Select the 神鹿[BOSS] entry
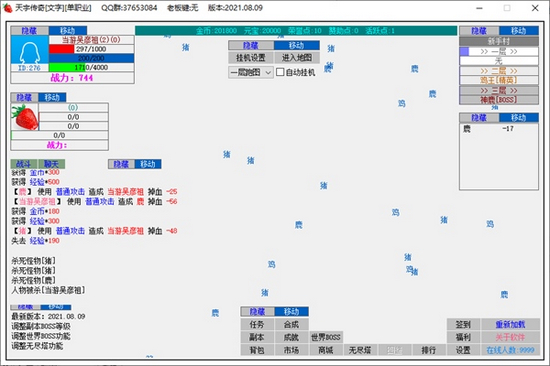 (x=499, y=100)
